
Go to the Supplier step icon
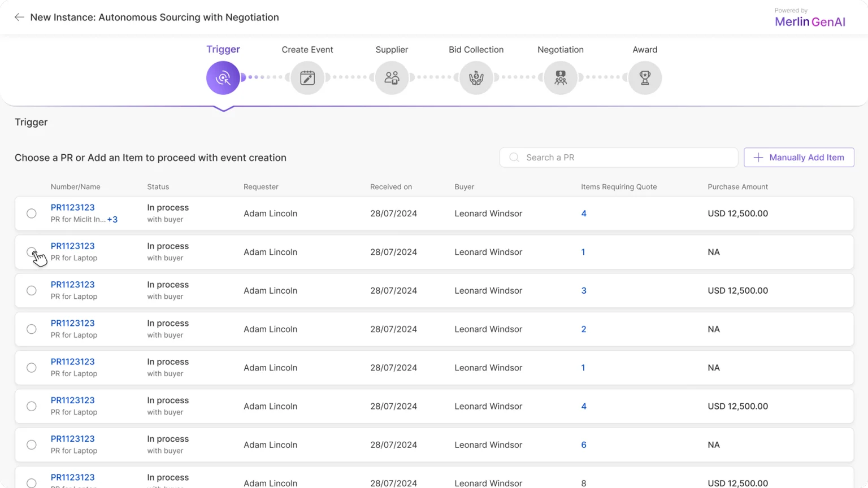tap(392, 78)
